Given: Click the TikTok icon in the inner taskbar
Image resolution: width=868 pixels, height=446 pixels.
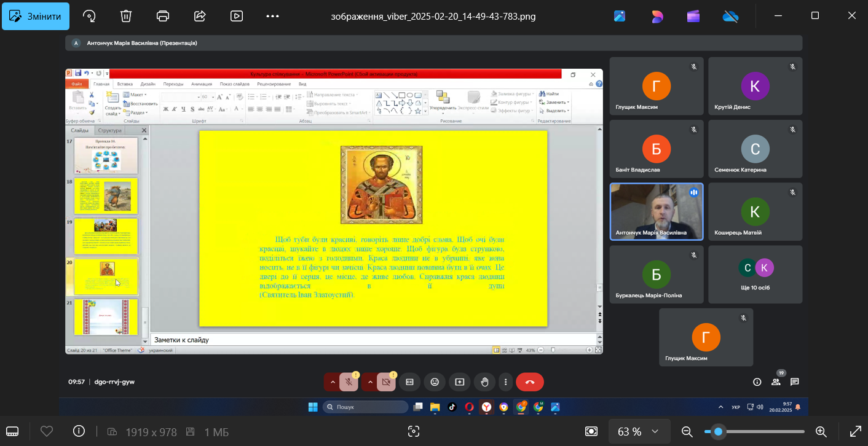Looking at the screenshot, I should click(452, 407).
